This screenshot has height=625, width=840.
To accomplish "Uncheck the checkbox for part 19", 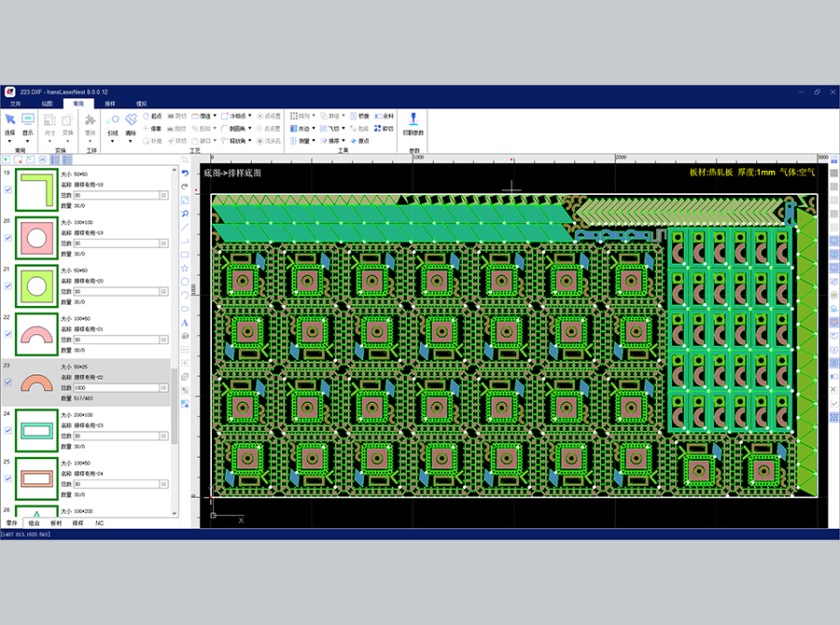I will pyautogui.click(x=8, y=189).
